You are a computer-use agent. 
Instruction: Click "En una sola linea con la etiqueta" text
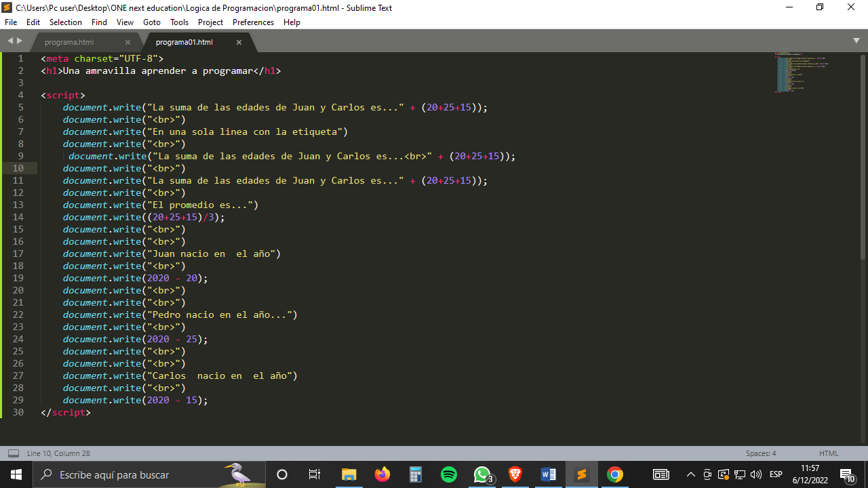248,131
